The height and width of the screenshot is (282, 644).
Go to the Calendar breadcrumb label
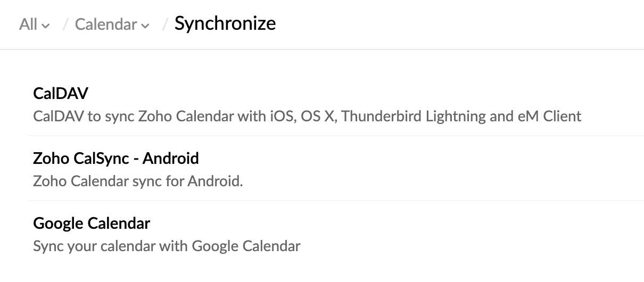pyautogui.click(x=106, y=24)
